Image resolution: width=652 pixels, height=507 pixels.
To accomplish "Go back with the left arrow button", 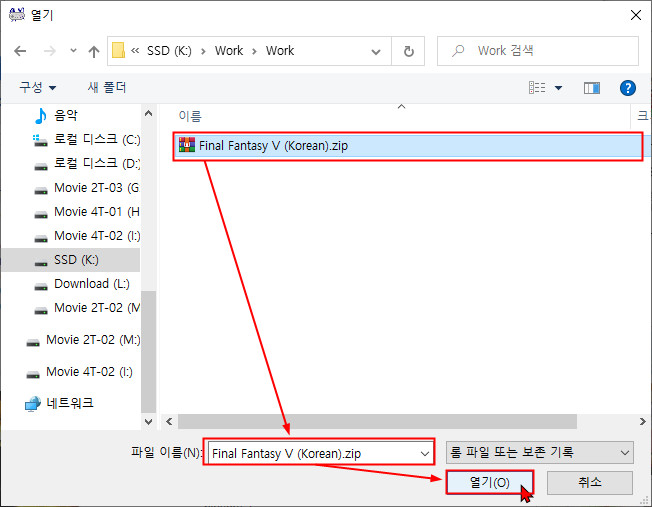I will tap(20, 51).
